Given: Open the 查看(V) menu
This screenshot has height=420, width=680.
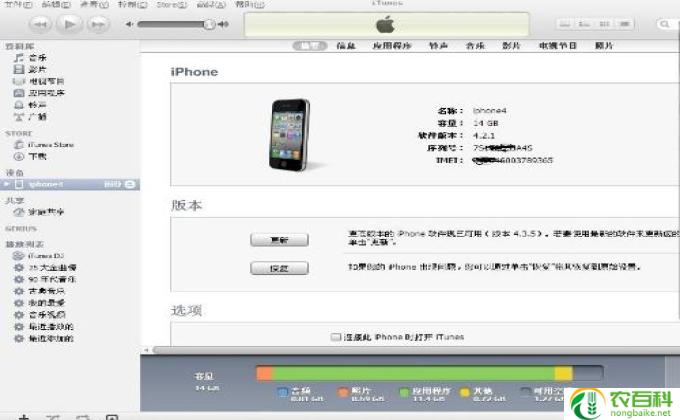Looking at the screenshot, I should [95, 4].
